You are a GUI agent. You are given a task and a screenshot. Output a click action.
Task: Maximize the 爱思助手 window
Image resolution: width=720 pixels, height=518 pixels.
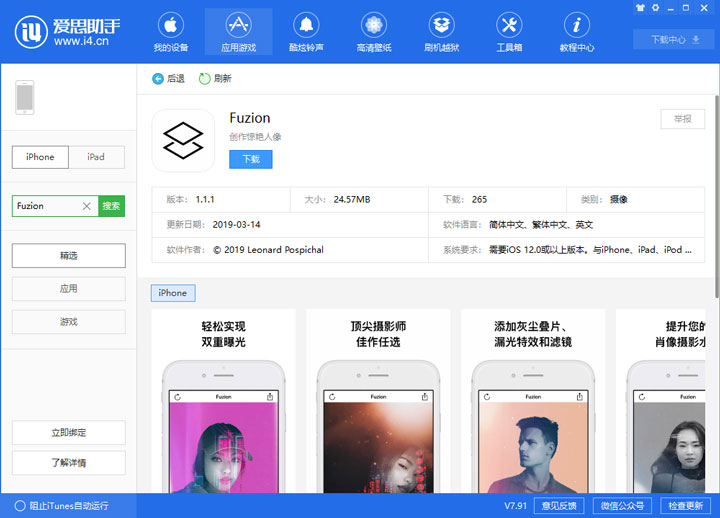point(686,8)
